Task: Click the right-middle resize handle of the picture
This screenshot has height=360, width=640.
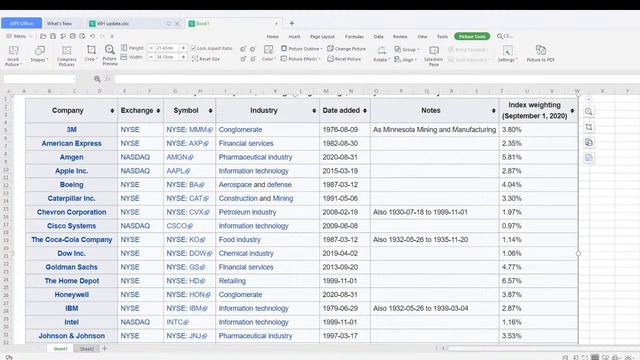Action: pos(578,253)
